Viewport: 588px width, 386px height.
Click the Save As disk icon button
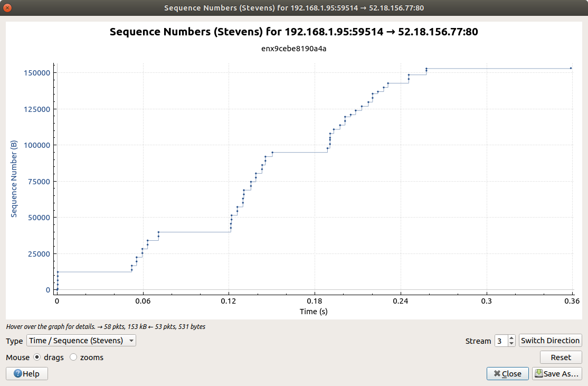pyautogui.click(x=557, y=373)
